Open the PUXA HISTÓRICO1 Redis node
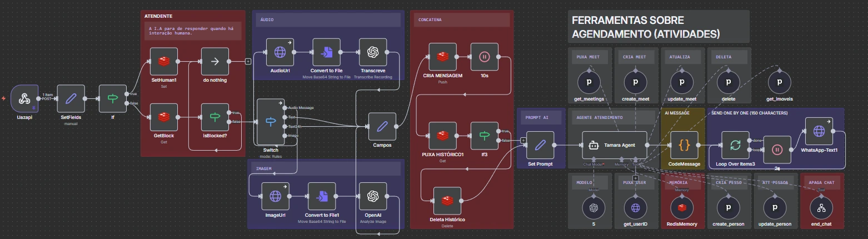This screenshot has height=239, width=868. (442, 136)
